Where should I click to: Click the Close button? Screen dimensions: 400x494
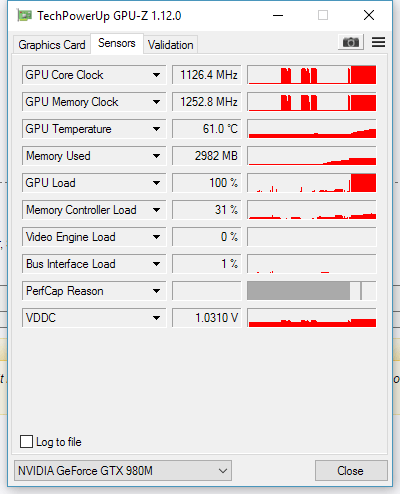tap(351, 471)
